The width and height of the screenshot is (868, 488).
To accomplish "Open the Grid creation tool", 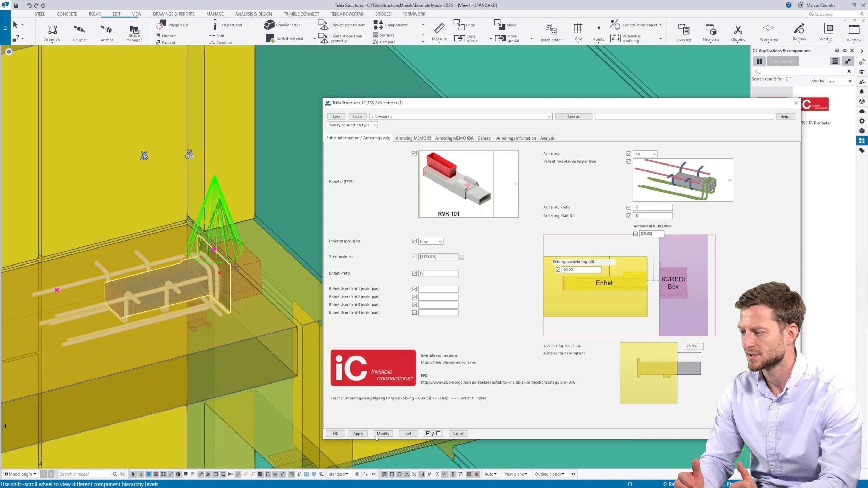I will pos(578,32).
